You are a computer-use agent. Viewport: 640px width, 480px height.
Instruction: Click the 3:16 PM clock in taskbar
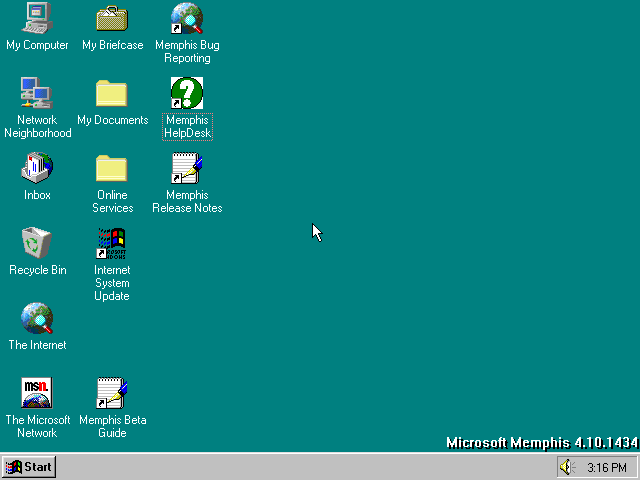click(x=607, y=467)
